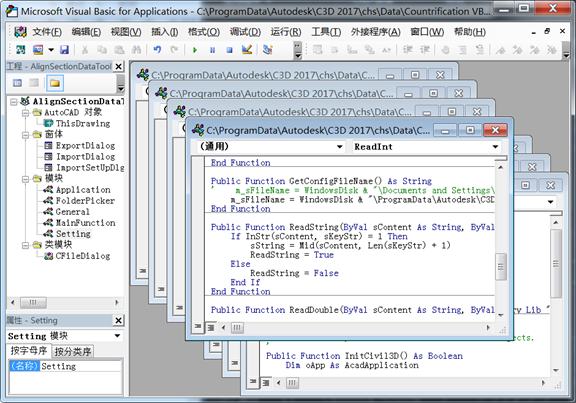This screenshot has width=576, height=403.
Task: Click the Toggle Bookmark flag icon
Action: point(500,49)
